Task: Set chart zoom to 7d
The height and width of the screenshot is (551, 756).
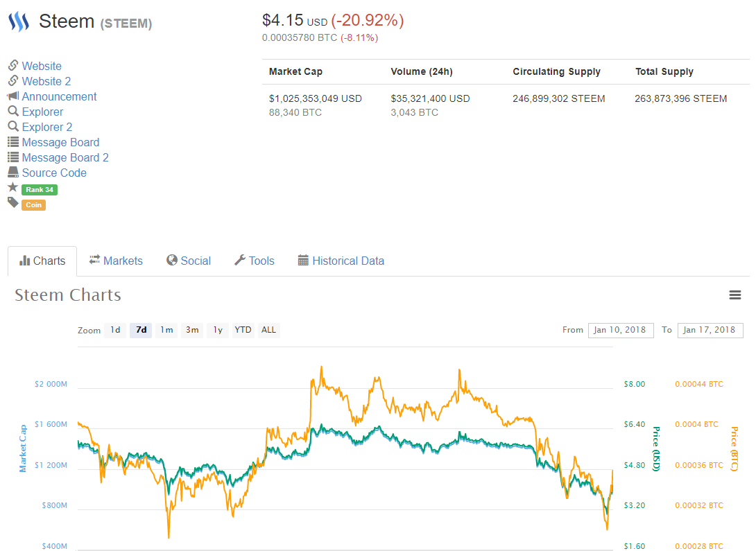Action: pyautogui.click(x=141, y=330)
